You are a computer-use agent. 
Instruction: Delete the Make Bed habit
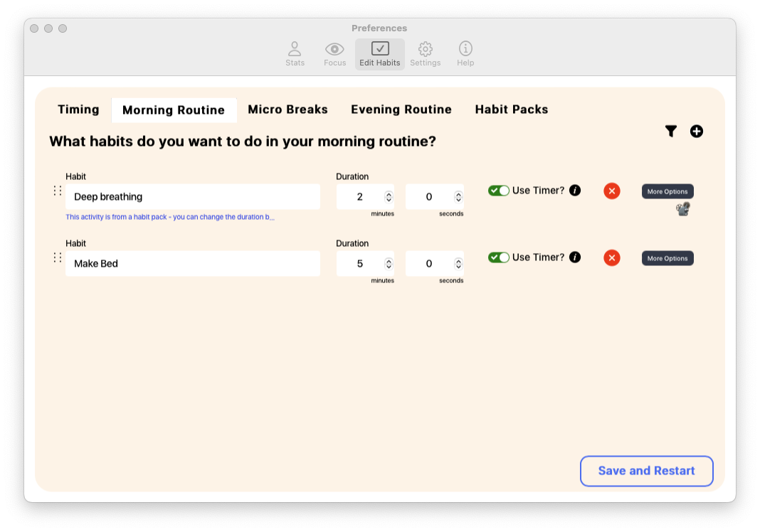612,257
